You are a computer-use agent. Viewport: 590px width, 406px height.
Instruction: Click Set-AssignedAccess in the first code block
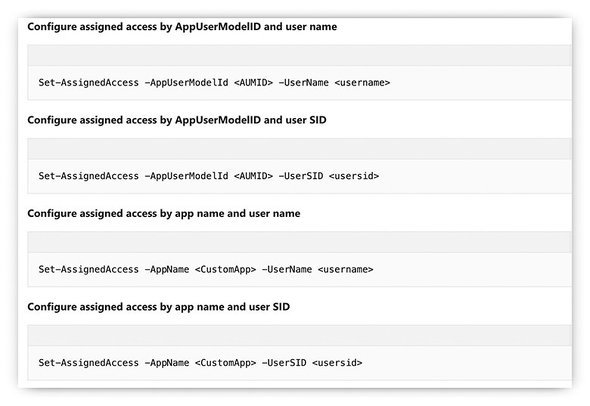tap(88, 83)
